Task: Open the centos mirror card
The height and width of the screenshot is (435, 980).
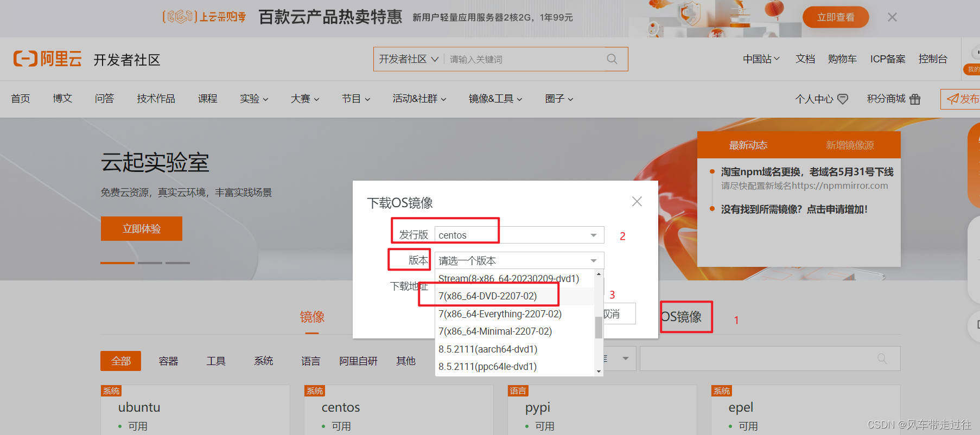Action: 398,410
